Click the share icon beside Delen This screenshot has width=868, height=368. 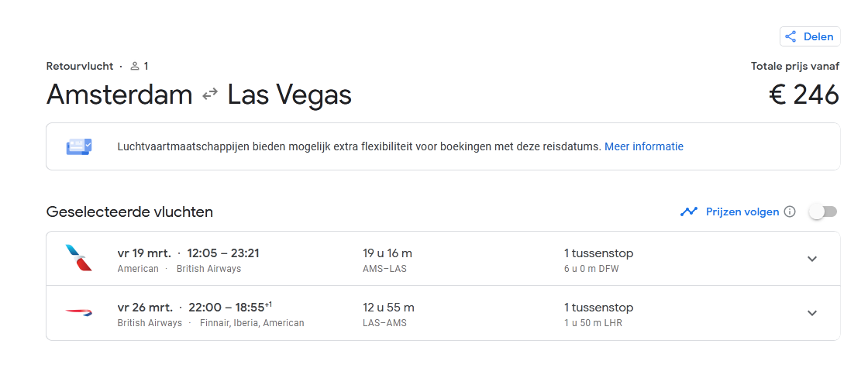tap(791, 36)
